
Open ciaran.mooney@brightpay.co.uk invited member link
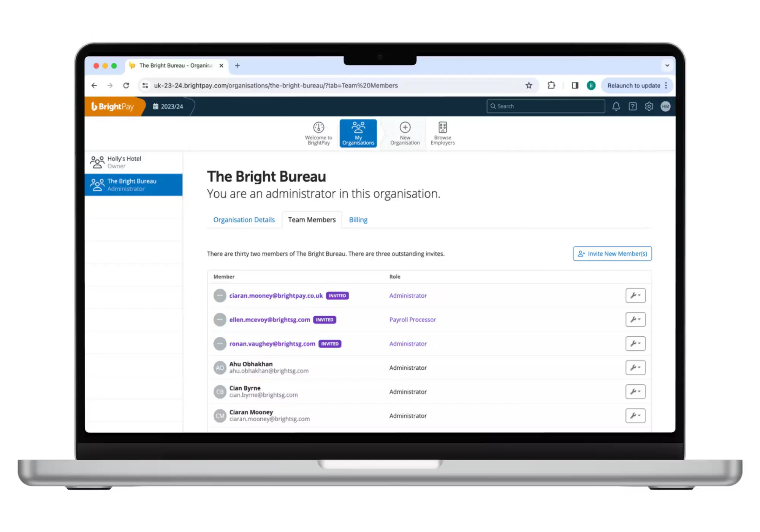(276, 296)
